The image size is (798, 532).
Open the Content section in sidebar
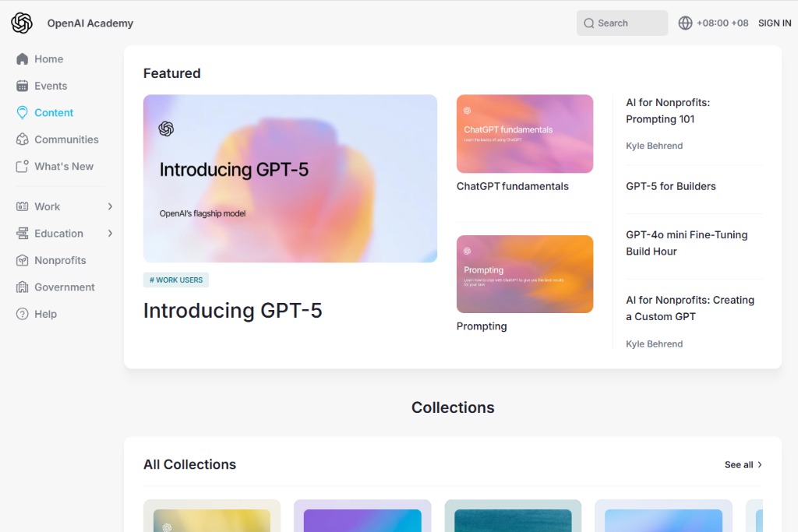54,113
